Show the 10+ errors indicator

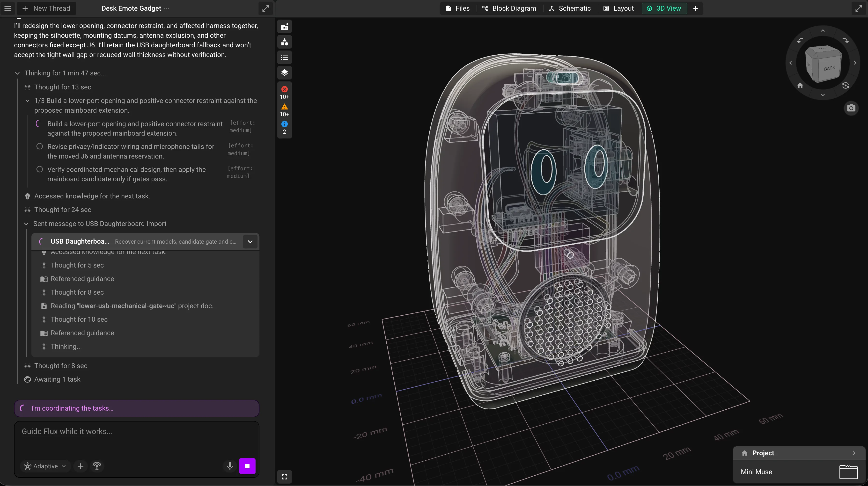coord(284,92)
